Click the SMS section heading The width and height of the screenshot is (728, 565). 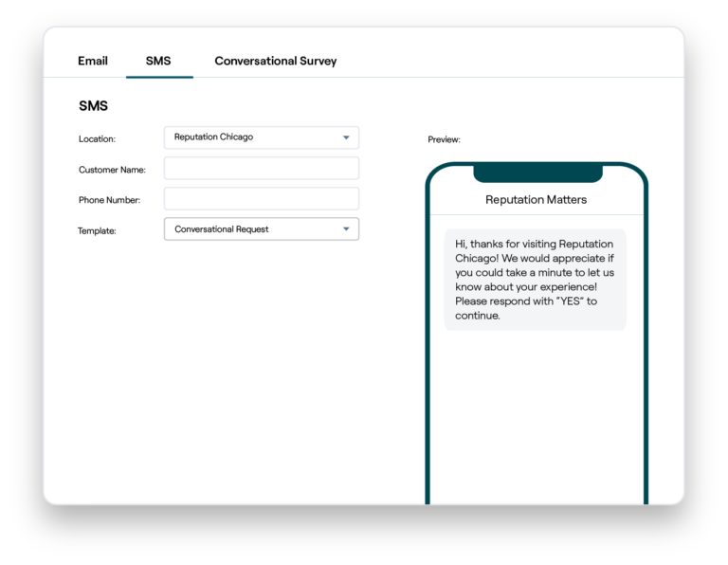[x=93, y=106]
